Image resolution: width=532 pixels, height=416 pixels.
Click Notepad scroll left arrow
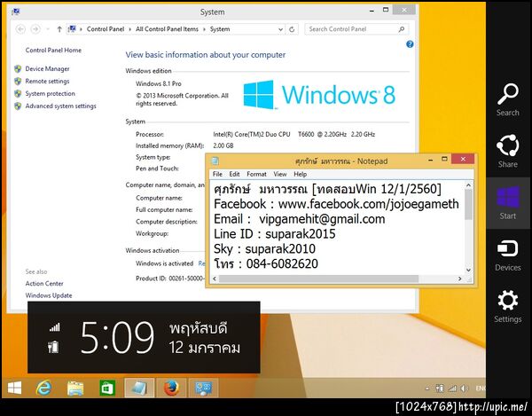[x=215, y=279]
